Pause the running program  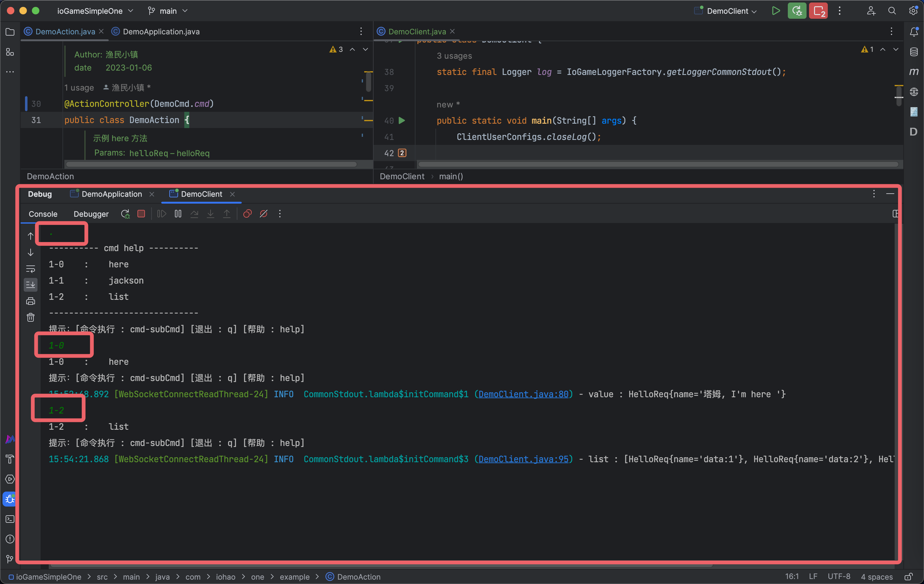178,214
